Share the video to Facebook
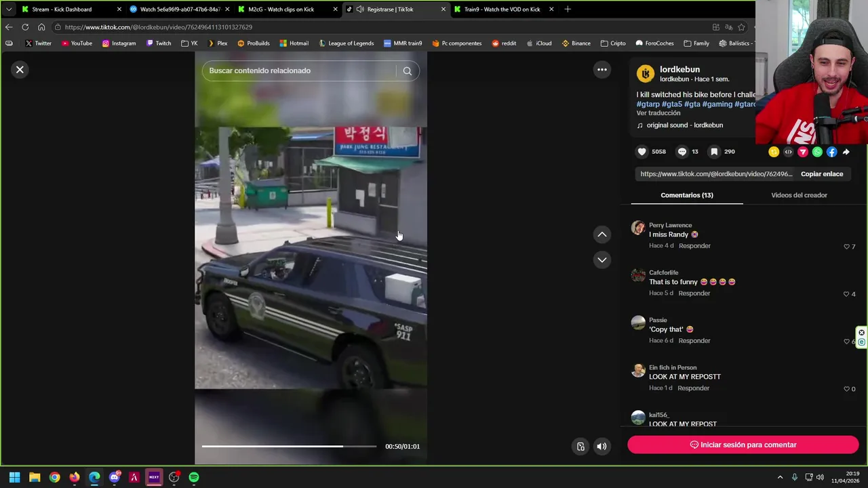Screen dimensions: 868x488 831,152
